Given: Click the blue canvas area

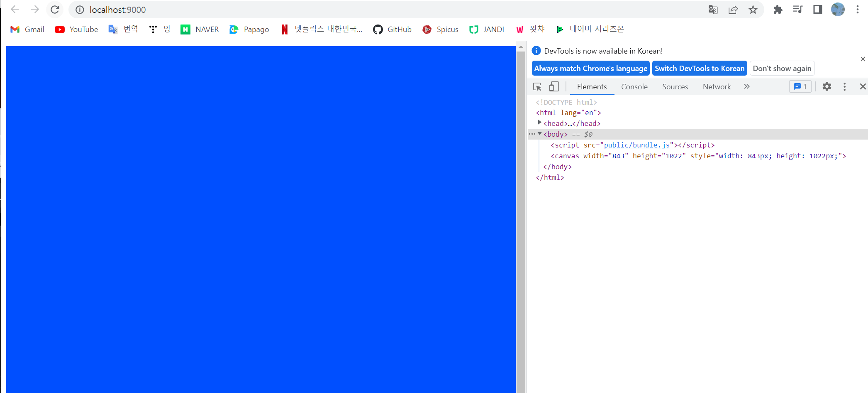Looking at the screenshot, I should (x=261, y=219).
